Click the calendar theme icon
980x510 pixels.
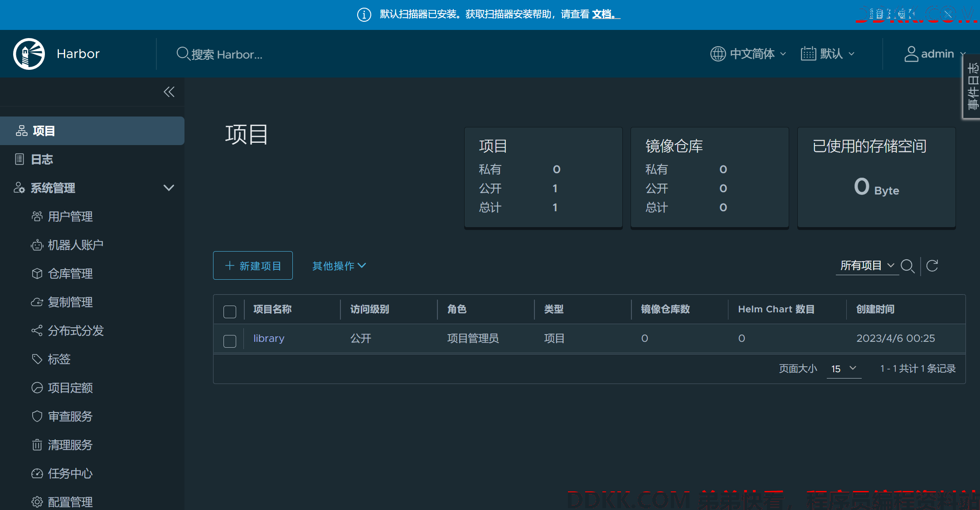point(808,53)
